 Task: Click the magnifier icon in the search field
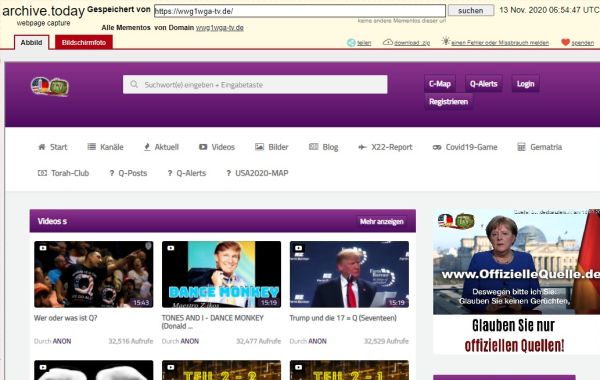click(x=134, y=84)
